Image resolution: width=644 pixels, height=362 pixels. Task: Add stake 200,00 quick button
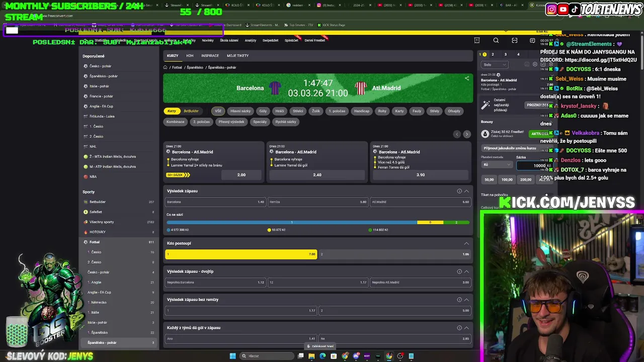526,179
